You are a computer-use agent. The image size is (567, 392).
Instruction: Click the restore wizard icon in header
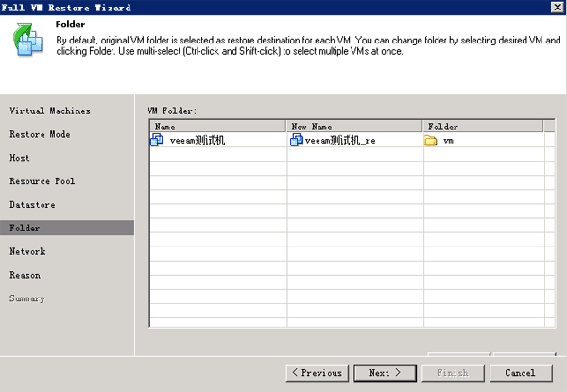click(27, 40)
